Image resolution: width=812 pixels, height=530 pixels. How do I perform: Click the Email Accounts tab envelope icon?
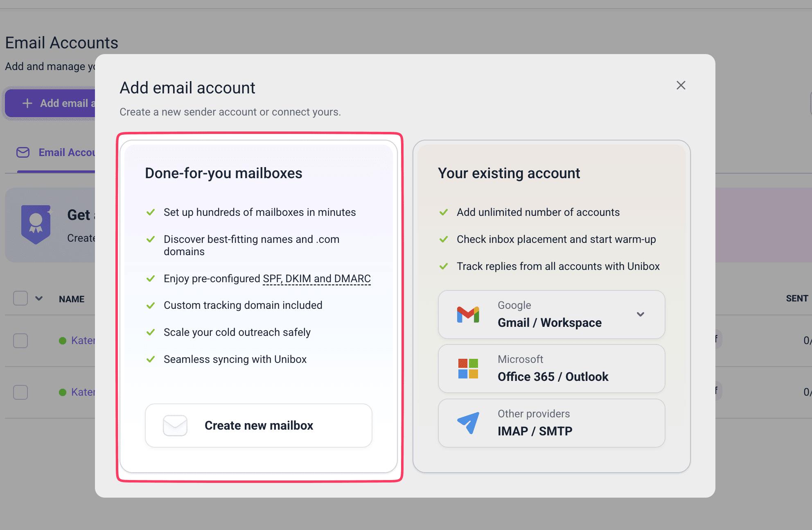coord(23,152)
